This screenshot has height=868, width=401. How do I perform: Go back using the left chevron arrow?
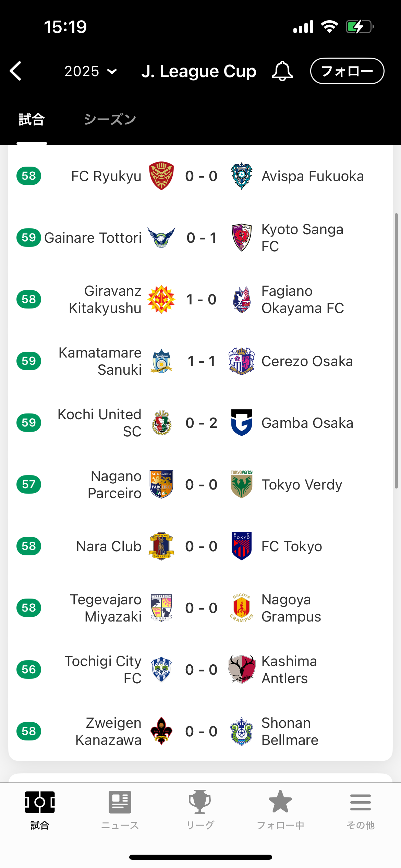point(16,71)
